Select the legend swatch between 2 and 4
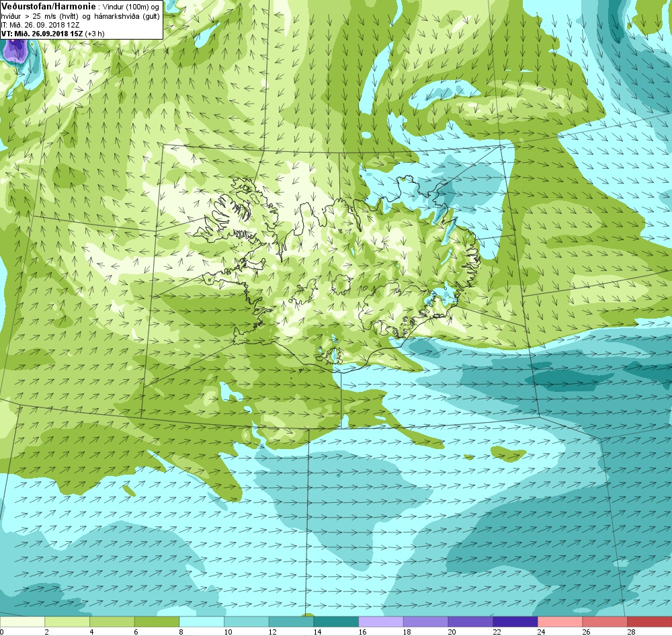 tap(67, 622)
